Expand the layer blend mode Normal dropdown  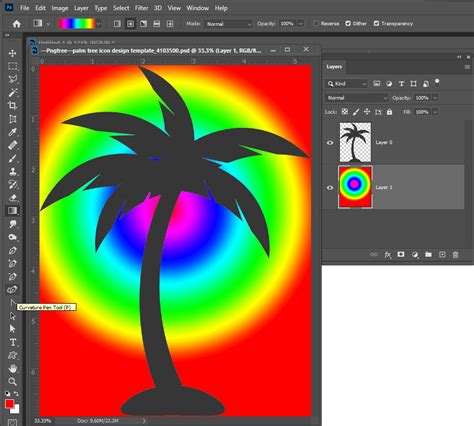click(x=357, y=98)
